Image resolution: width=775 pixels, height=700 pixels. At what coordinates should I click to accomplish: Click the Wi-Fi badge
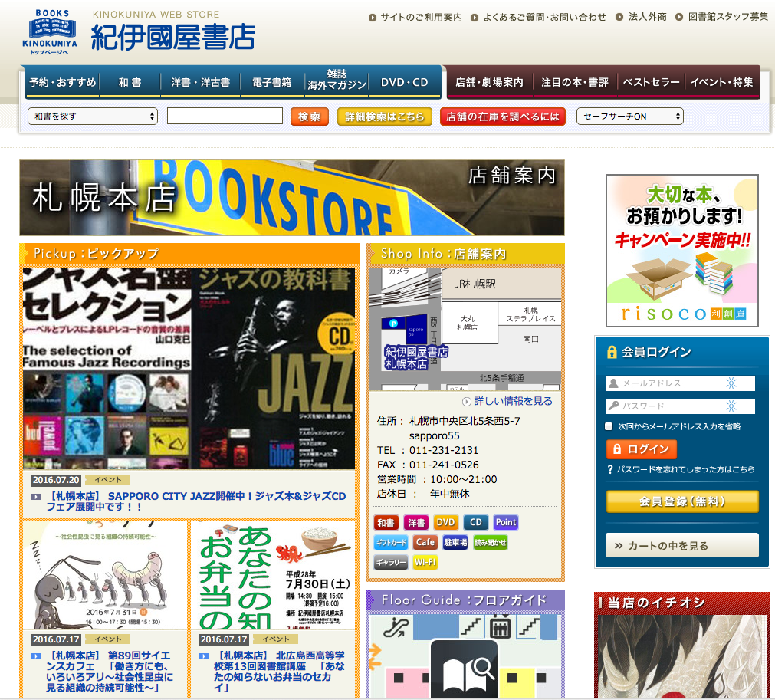(x=425, y=562)
